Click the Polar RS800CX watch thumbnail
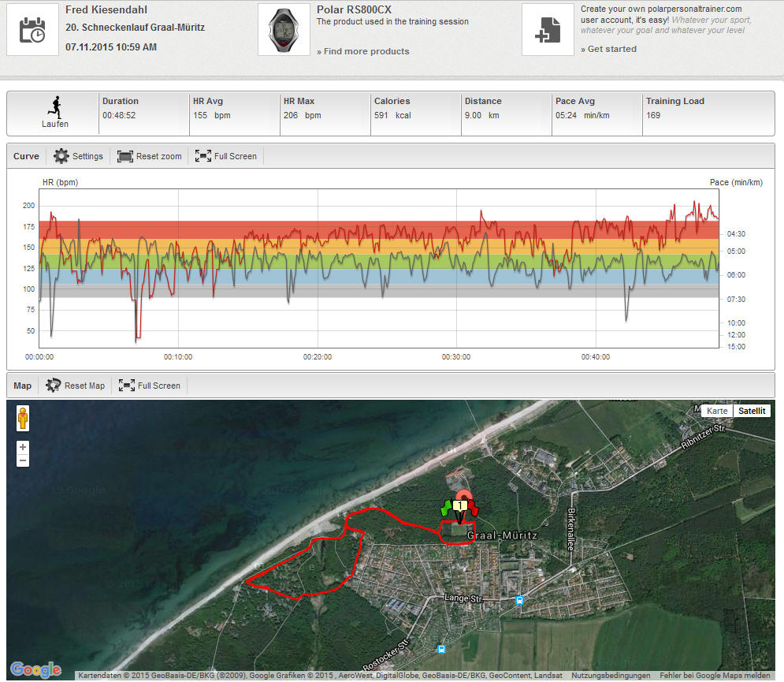The width and height of the screenshot is (784, 682). 284,30
